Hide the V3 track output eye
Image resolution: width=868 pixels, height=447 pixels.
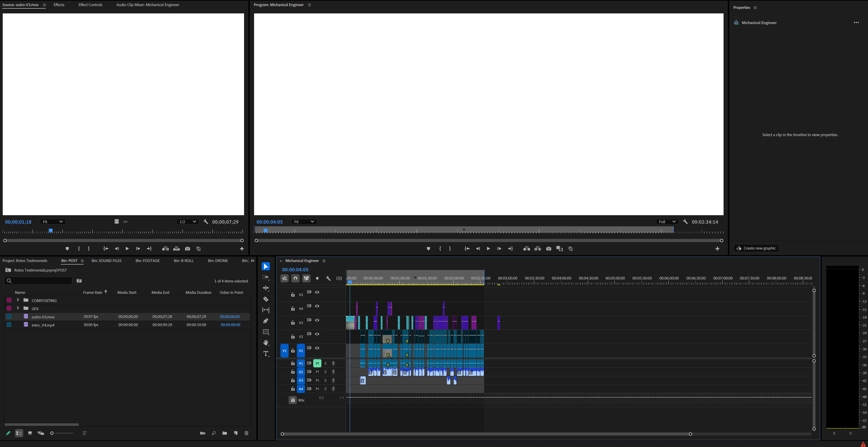(317, 320)
